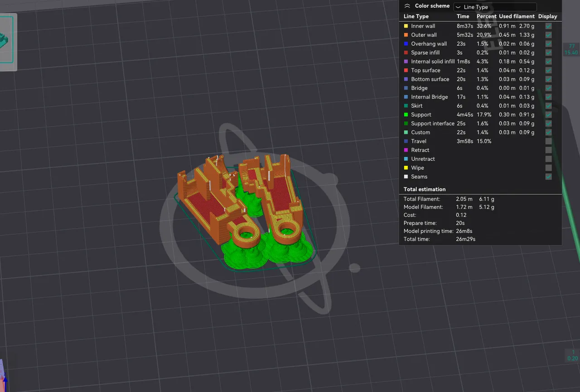Image resolution: width=580 pixels, height=392 pixels.
Task: Click the 'Unretract' line type label
Action: click(x=423, y=159)
